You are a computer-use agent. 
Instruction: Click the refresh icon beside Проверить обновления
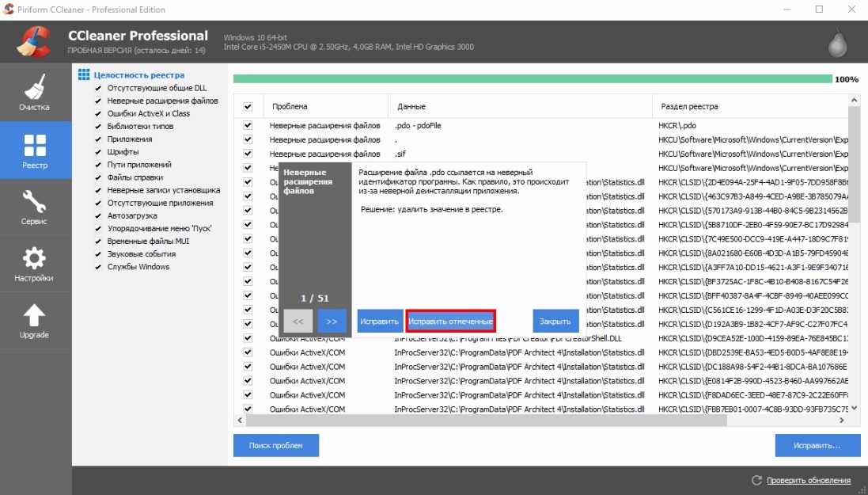point(756,480)
